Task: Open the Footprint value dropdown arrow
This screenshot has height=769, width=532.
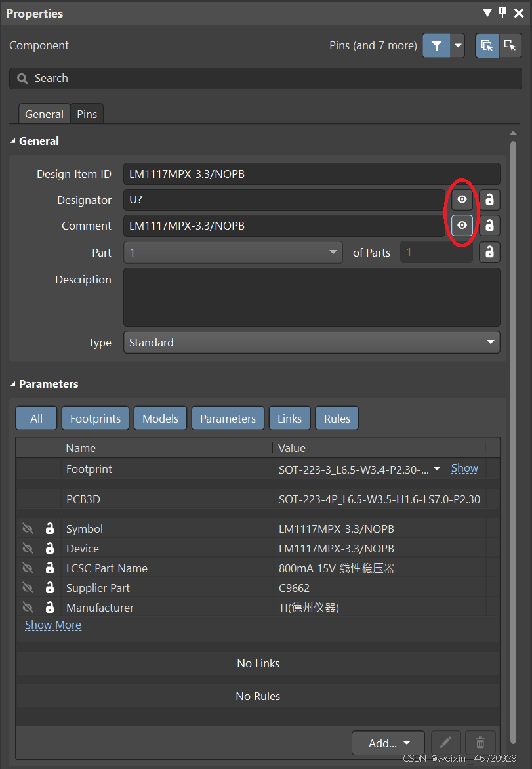Action: click(x=437, y=469)
